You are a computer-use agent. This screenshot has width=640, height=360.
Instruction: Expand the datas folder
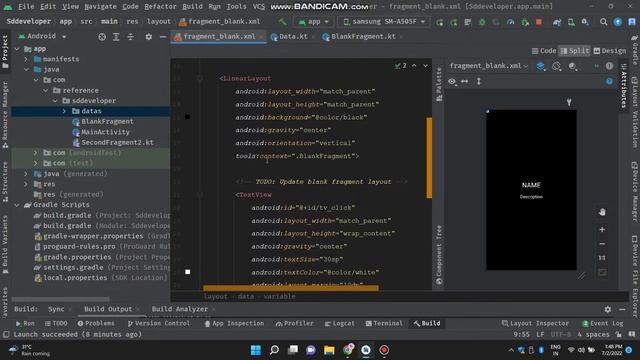tap(64, 111)
